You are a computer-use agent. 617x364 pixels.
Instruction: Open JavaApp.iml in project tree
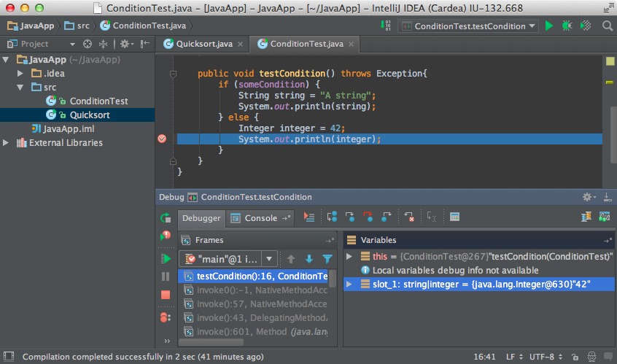(x=67, y=129)
